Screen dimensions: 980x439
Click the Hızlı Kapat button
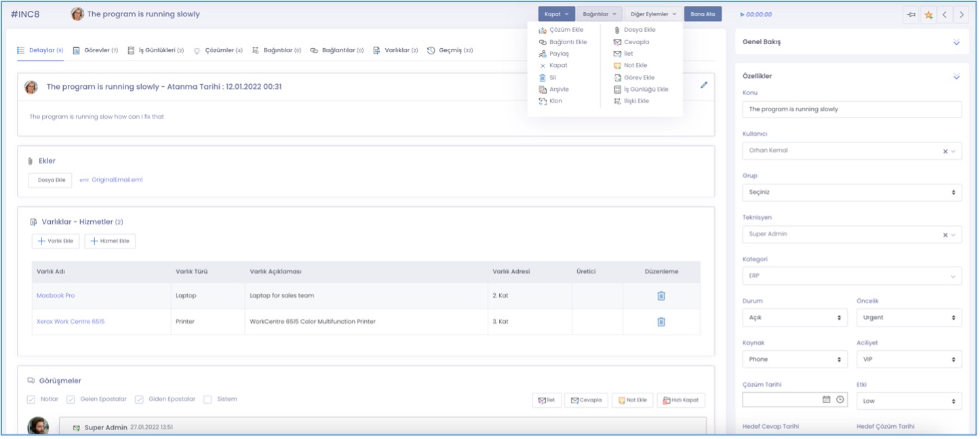[681, 400]
